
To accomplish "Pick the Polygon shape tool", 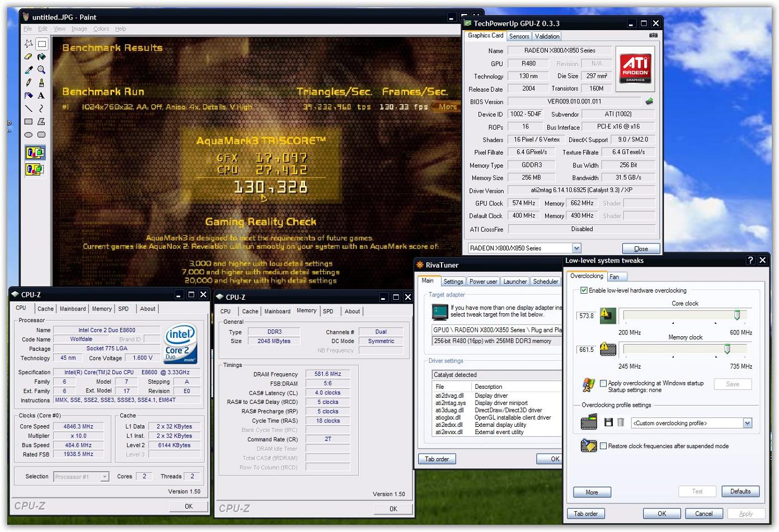I will click(41, 121).
